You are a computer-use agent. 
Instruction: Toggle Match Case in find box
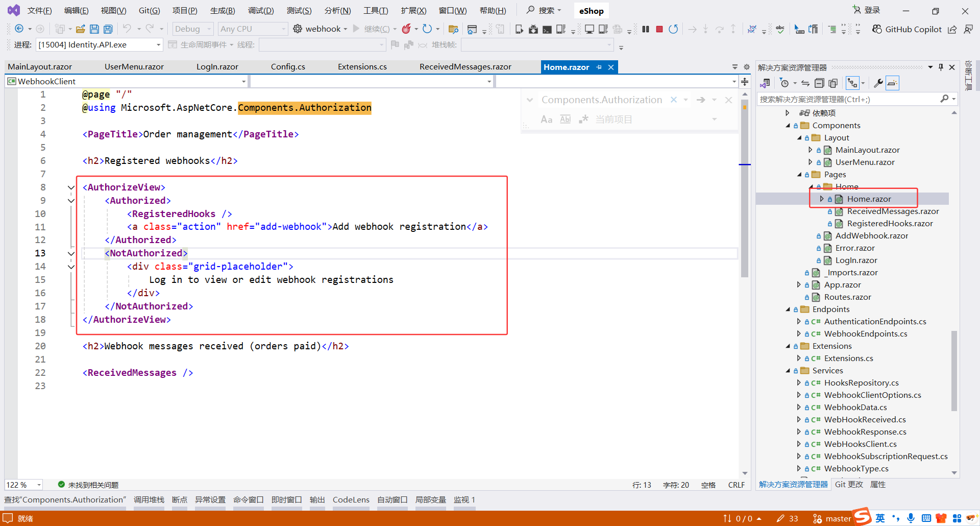pos(546,119)
